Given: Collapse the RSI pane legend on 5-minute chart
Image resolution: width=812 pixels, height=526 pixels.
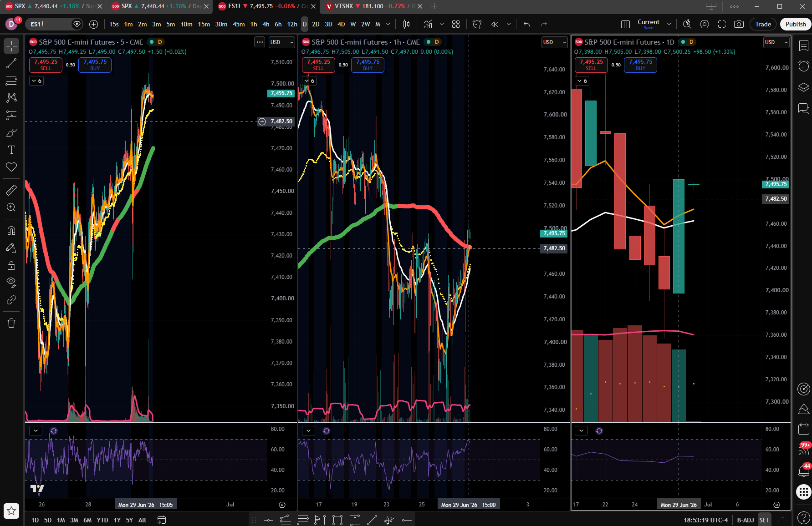Looking at the screenshot, I should coord(36,430).
